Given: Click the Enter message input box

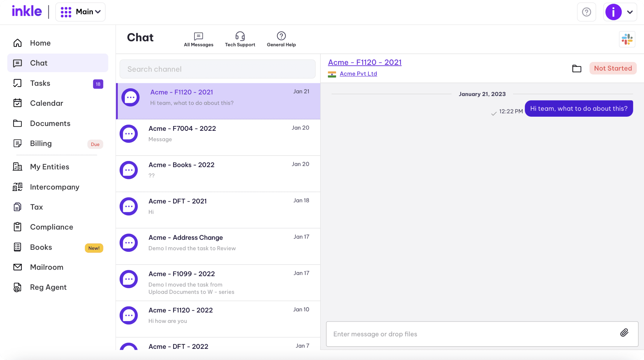Looking at the screenshot, I should point(472,334).
